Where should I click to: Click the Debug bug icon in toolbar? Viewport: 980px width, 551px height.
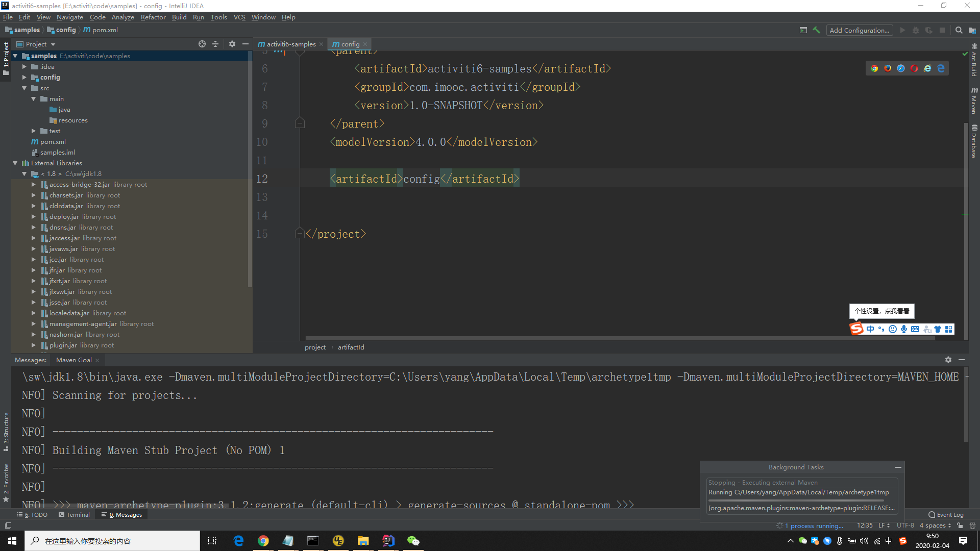point(916,30)
